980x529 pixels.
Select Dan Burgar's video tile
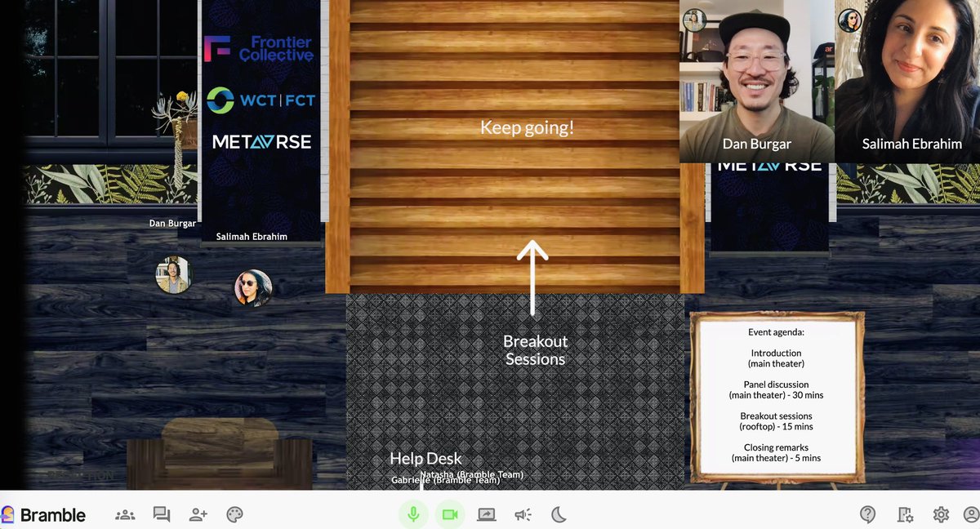tap(757, 82)
